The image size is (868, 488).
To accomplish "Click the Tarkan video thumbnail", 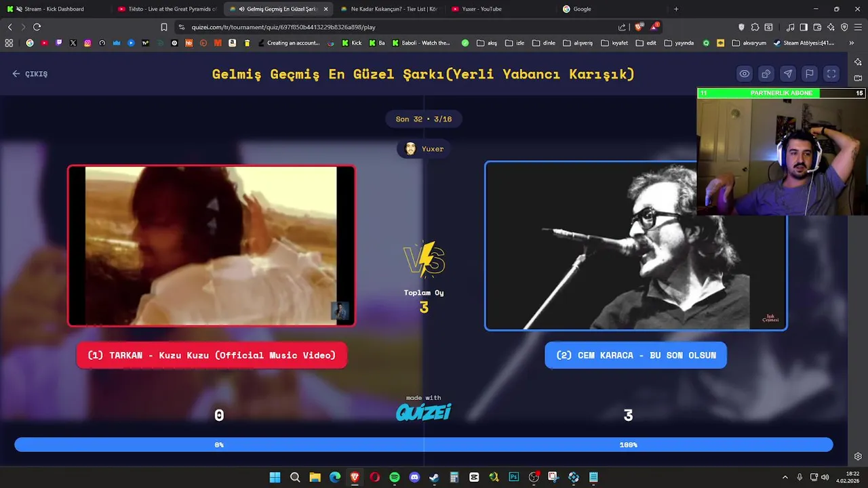I will 211,246.
